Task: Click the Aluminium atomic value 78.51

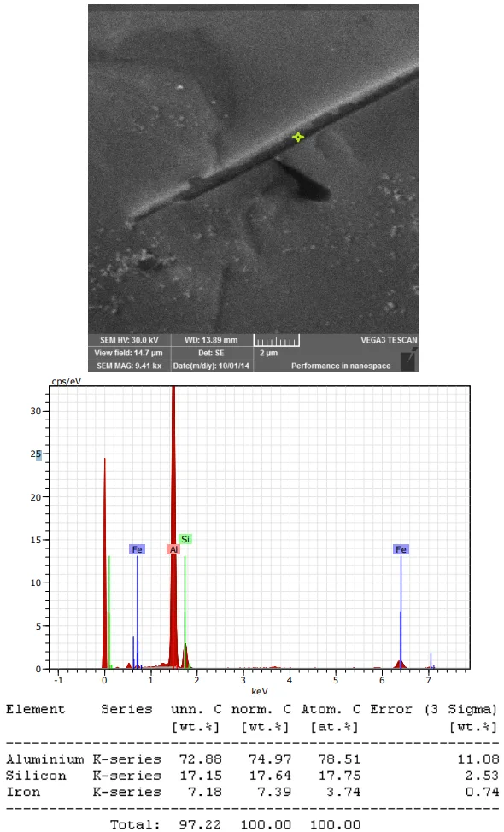Action: click(339, 759)
